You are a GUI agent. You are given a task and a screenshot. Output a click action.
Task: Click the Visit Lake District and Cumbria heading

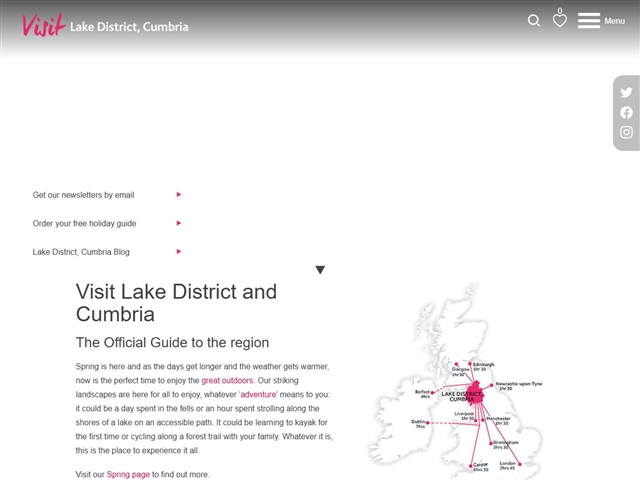coord(176,303)
